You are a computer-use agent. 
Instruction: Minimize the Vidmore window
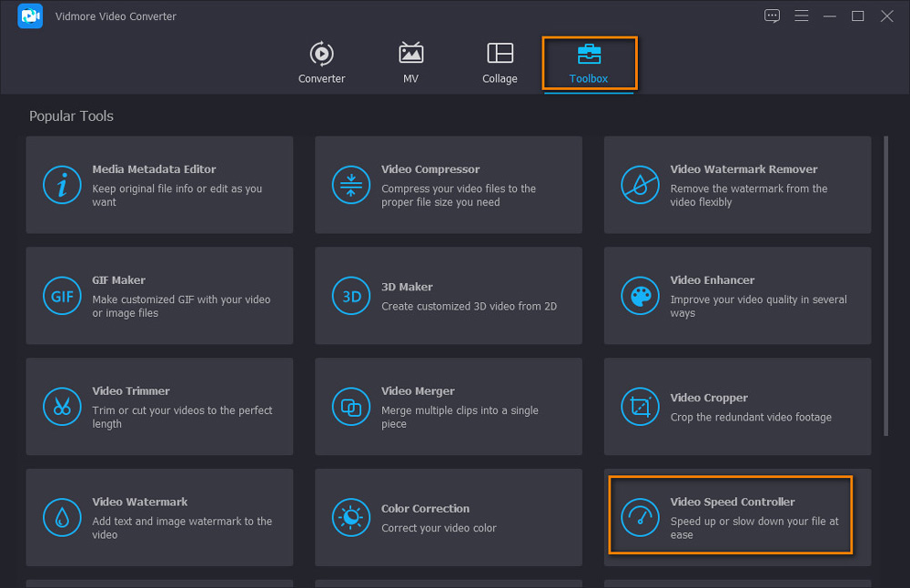click(830, 16)
